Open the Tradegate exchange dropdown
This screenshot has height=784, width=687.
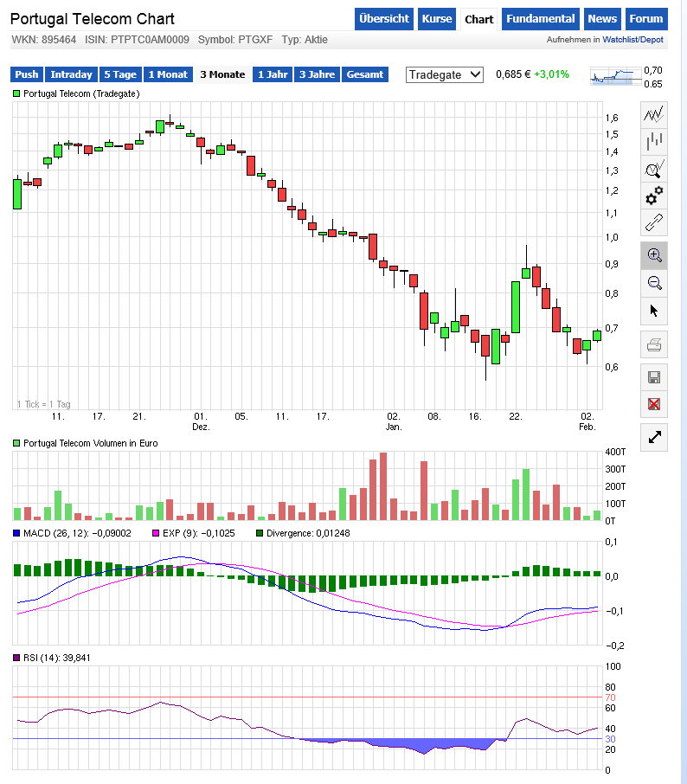[445, 75]
